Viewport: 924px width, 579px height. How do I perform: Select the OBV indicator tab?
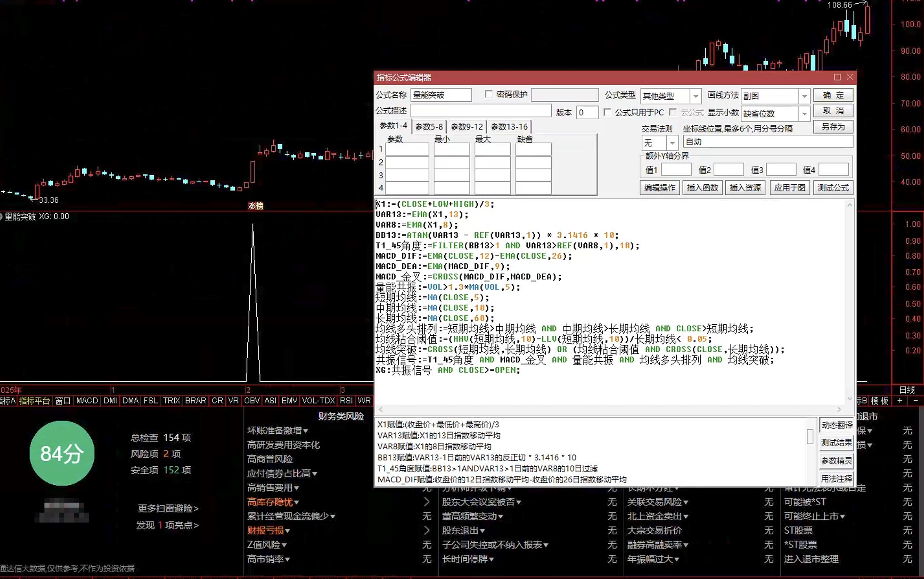click(252, 401)
